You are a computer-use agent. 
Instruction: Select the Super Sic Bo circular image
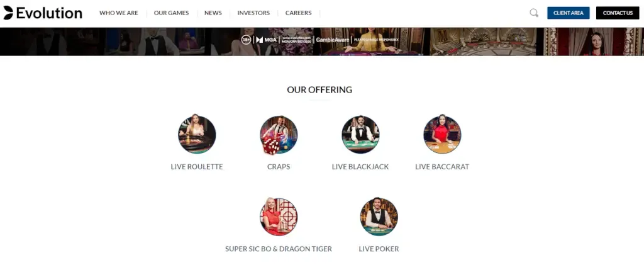(x=279, y=217)
